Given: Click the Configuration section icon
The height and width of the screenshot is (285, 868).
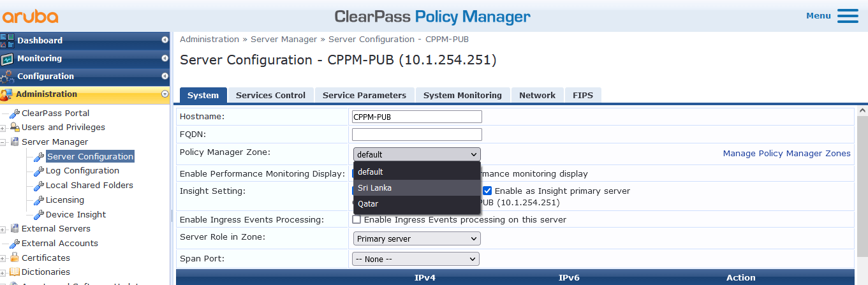Looking at the screenshot, I should click(x=7, y=77).
